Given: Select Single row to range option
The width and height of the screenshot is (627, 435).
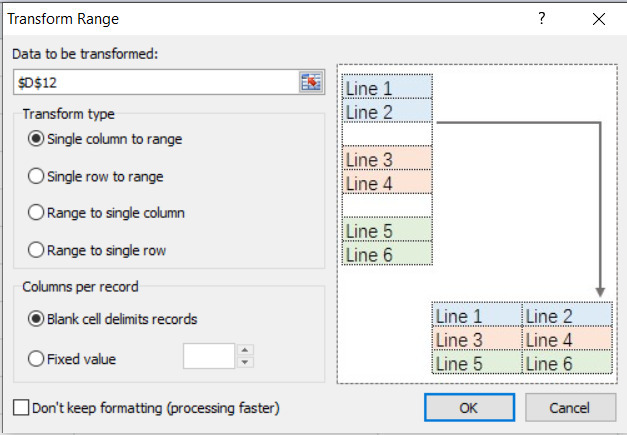Looking at the screenshot, I should click(37, 176).
